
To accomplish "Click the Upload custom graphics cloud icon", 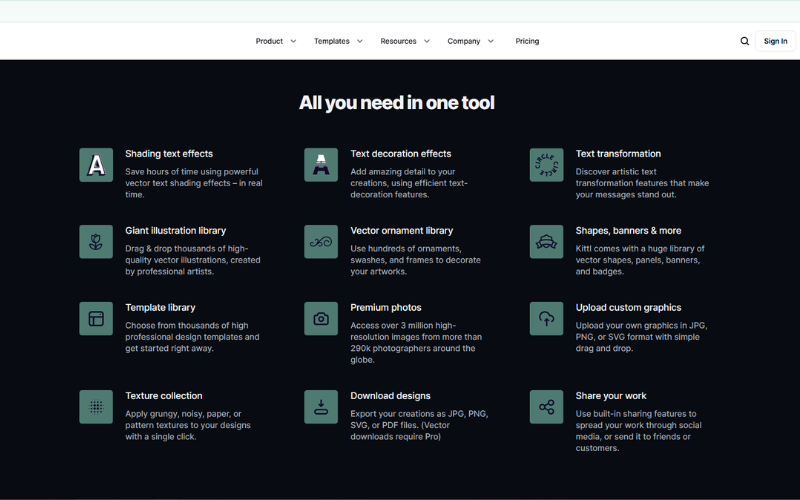I will coord(546,318).
